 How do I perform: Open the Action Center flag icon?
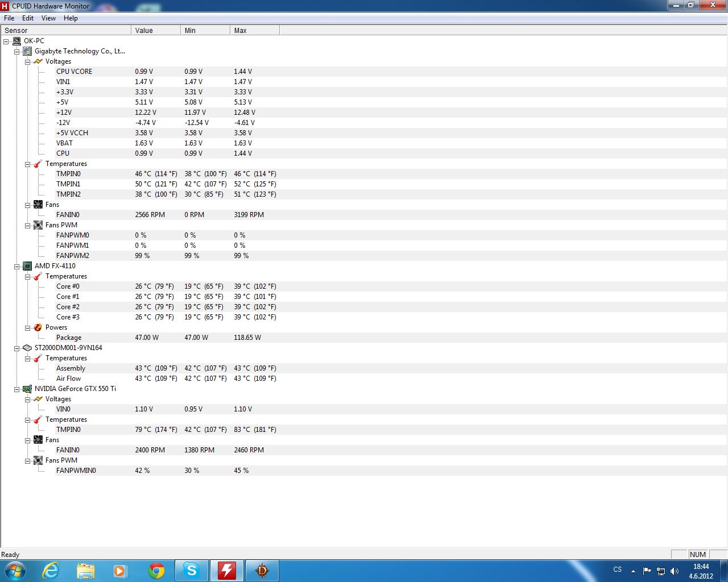click(647, 571)
